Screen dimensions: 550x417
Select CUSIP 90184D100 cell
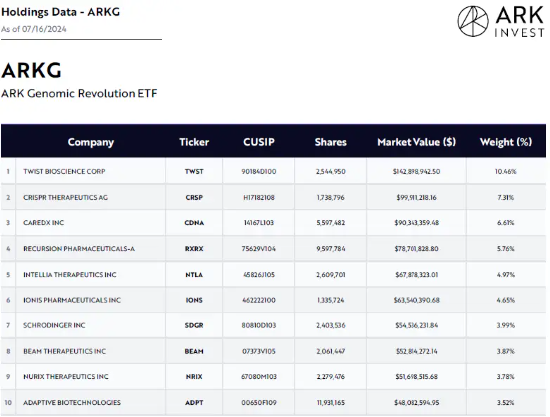259,171
